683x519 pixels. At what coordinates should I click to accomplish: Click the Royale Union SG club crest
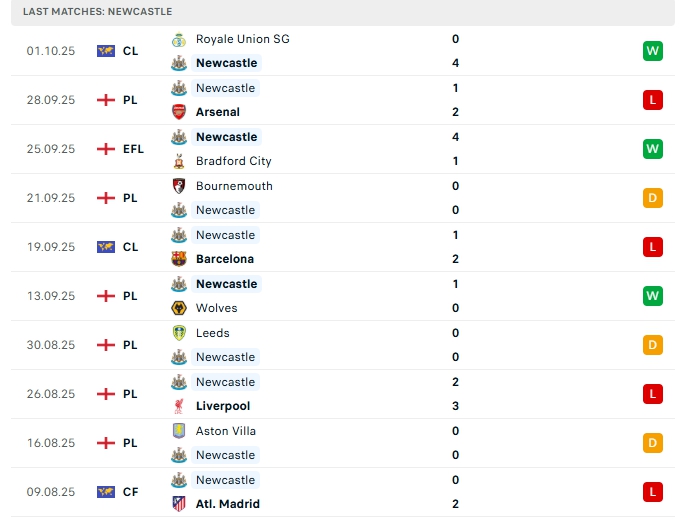click(179, 39)
